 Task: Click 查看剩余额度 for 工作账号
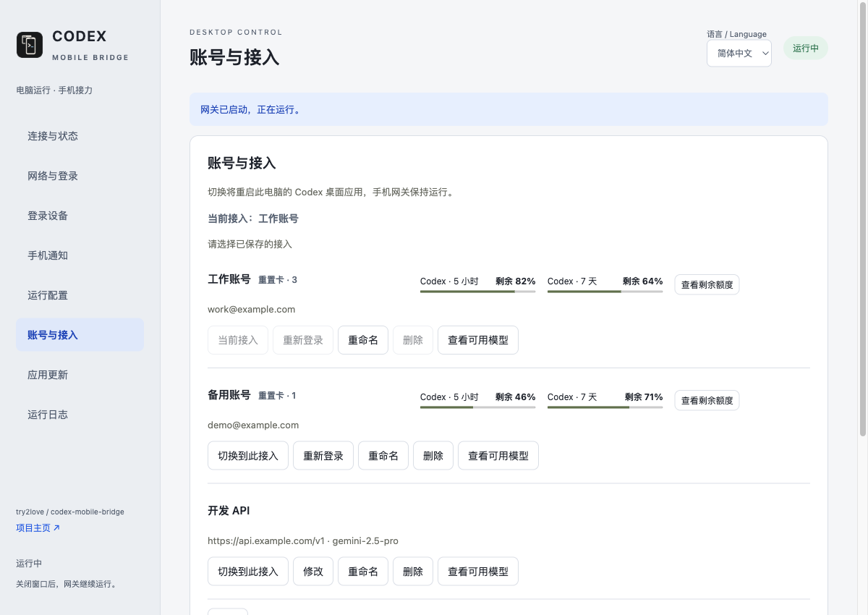(x=707, y=285)
